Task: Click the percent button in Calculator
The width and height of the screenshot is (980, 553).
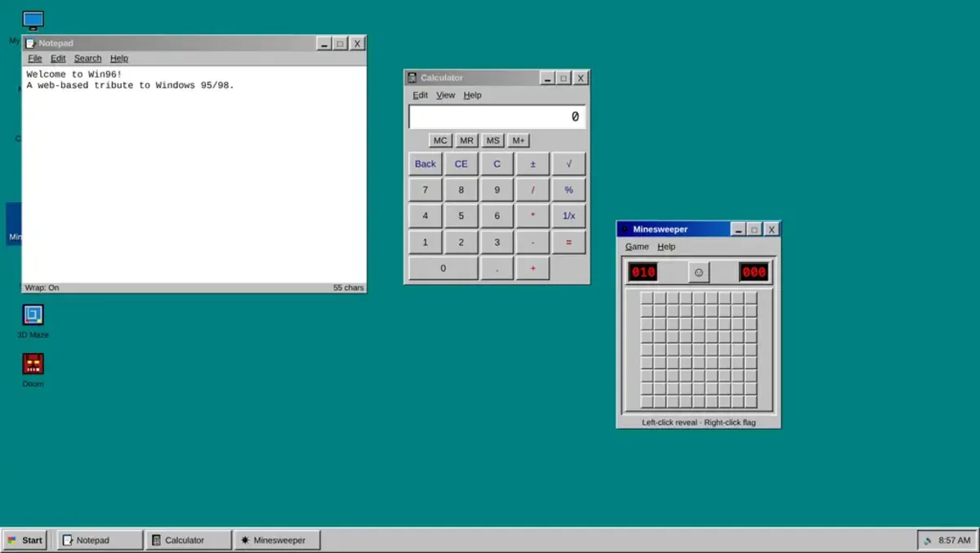Action: pyautogui.click(x=568, y=190)
